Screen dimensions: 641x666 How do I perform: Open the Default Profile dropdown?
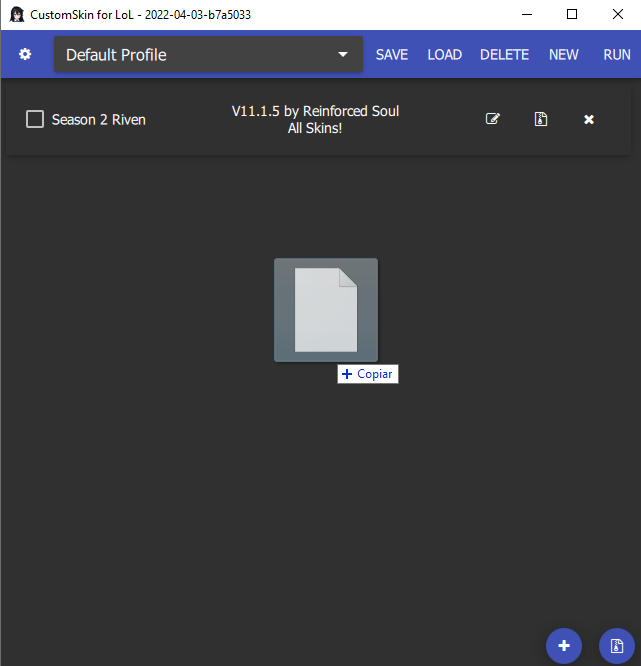pos(208,54)
